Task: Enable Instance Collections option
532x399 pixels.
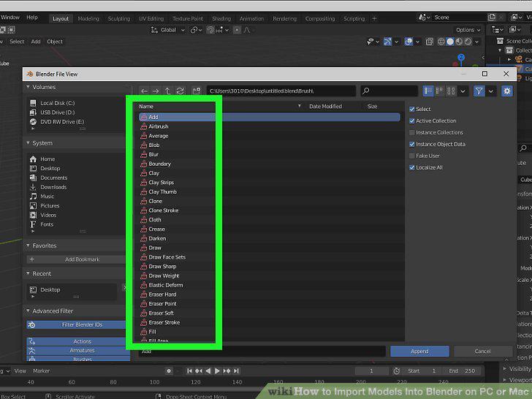Action: (412, 133)
